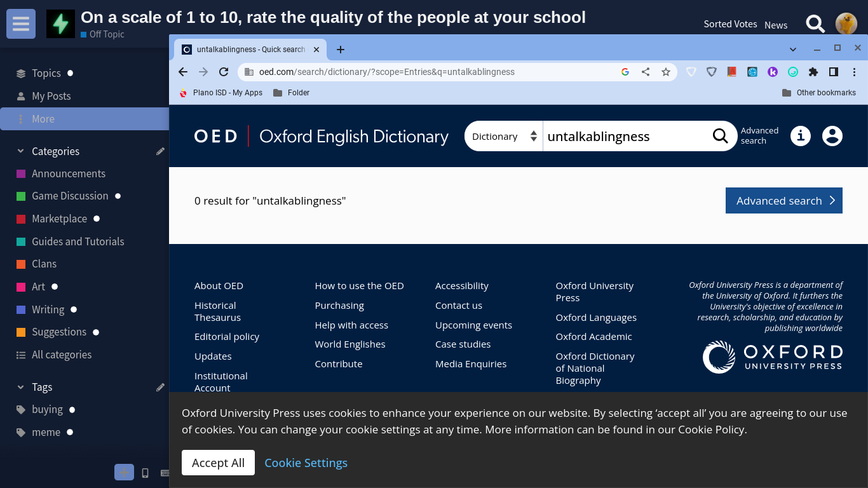Open the OED account profile icon
The width and height of the screenshot is (868, 488).
[832, 136]
